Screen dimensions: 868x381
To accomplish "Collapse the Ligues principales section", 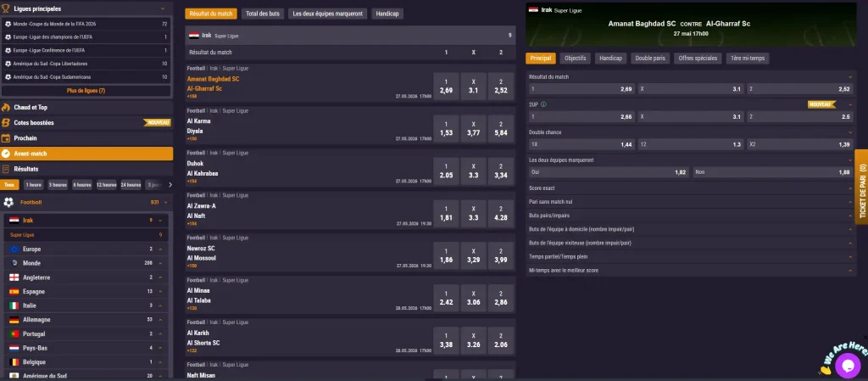I will click(x=163, y=8).
